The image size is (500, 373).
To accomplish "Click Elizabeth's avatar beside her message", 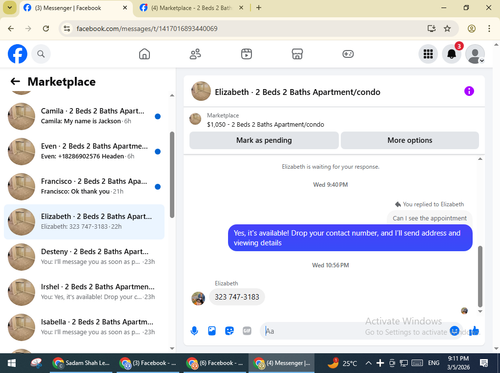I will point(198,298).
